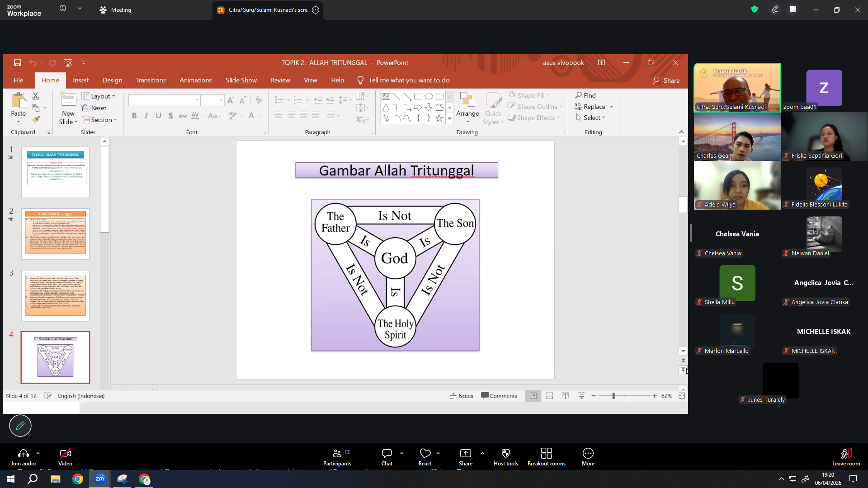Viewport: 868px width, 488px height.
Task: Open the Shape Effects dropdown
Action: 534,117
